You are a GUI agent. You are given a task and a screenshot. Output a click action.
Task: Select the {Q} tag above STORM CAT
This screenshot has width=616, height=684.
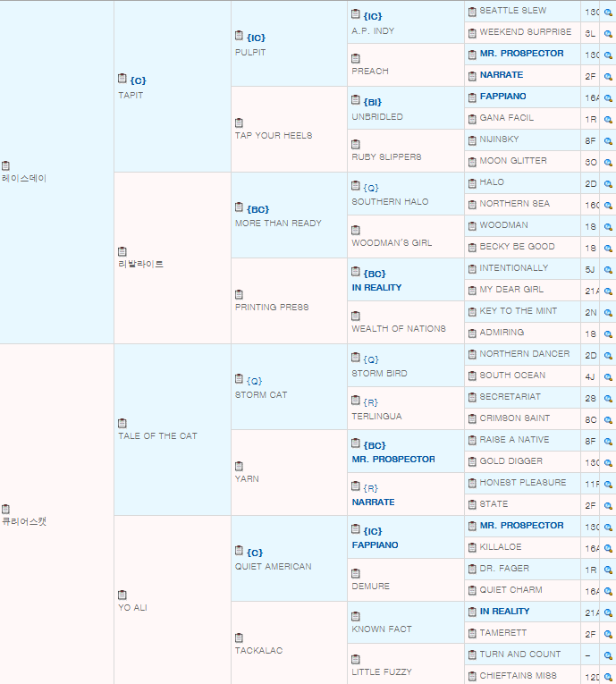254,381
